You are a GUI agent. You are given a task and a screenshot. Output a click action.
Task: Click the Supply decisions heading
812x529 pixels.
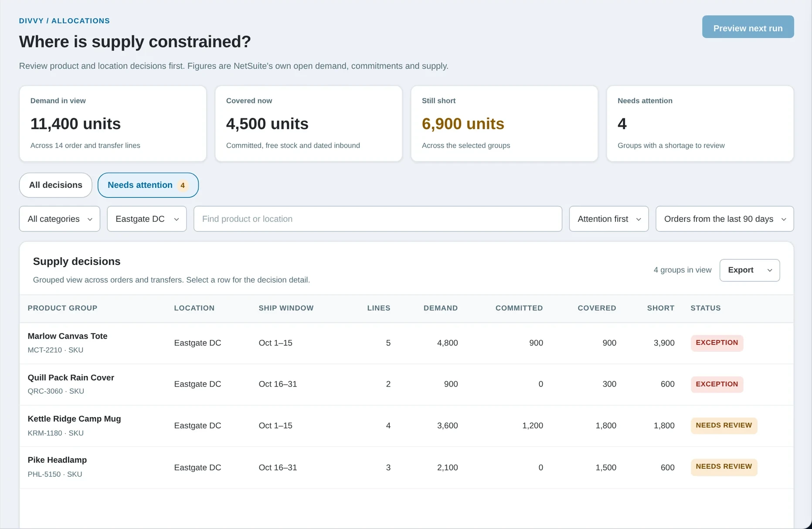click(77, 261)
